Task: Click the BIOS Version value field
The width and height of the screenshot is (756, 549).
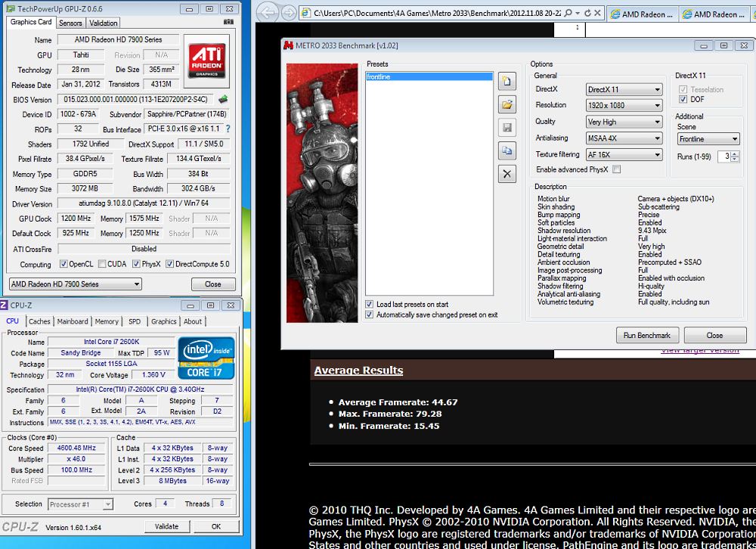Action: (136, 99)
